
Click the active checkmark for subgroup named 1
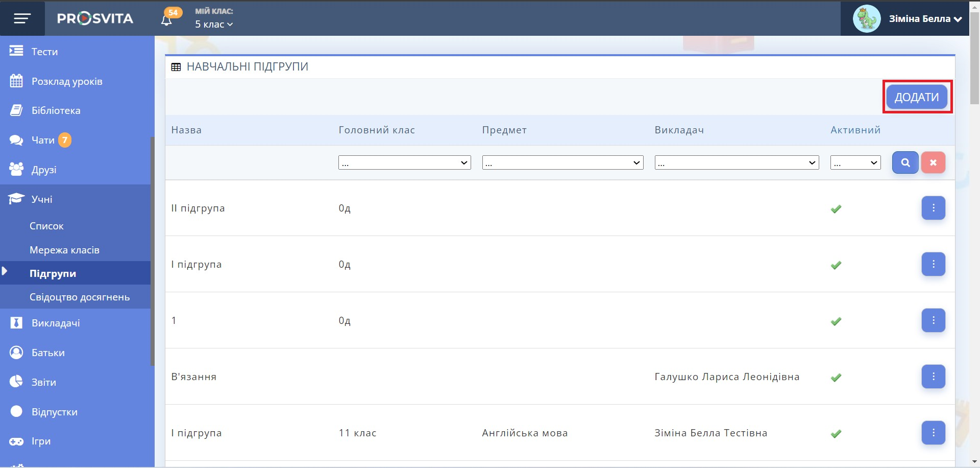[x=836, y=321]
